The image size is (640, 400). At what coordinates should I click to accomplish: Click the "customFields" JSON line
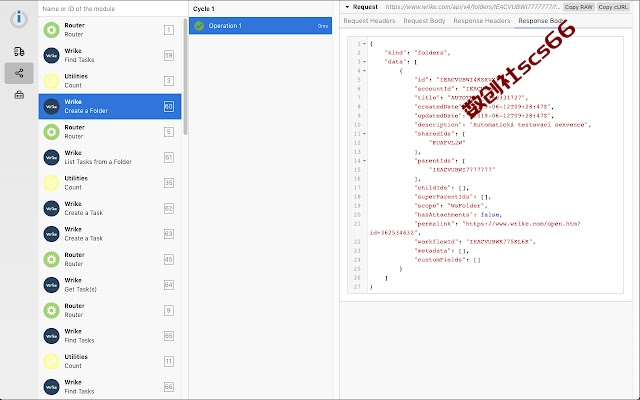coord(447,260)
